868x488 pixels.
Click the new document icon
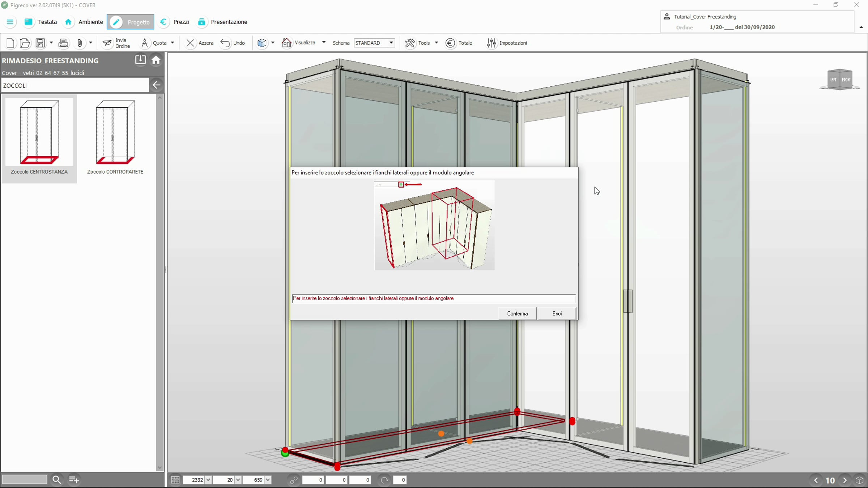[x=10, y=43]
